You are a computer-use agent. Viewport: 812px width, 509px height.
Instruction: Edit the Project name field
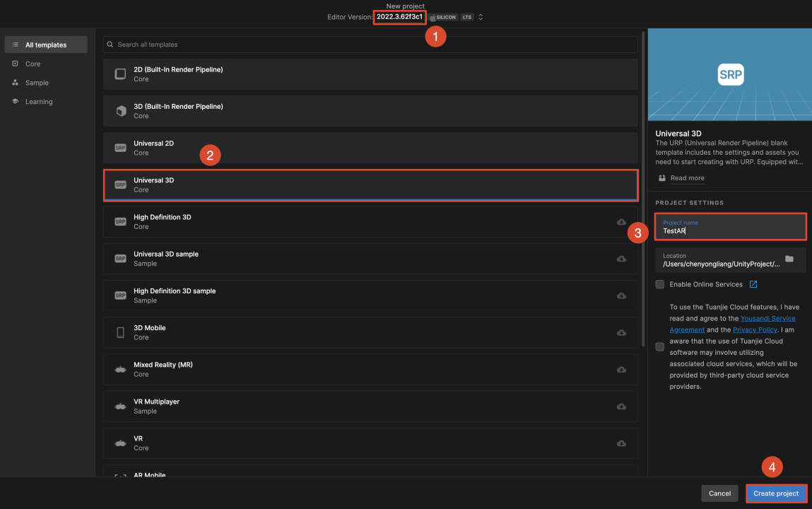[x=730, y=227]
